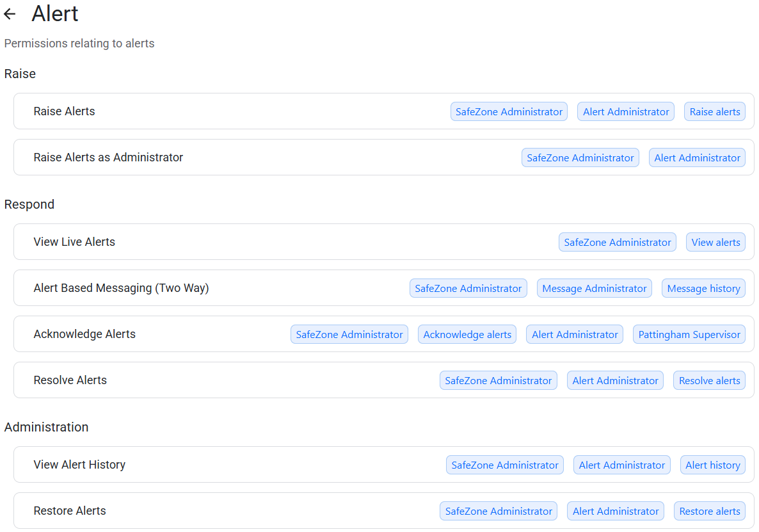Open SafeZone Administrator in Alert Based Messaging row

click(x=468, y=288)
